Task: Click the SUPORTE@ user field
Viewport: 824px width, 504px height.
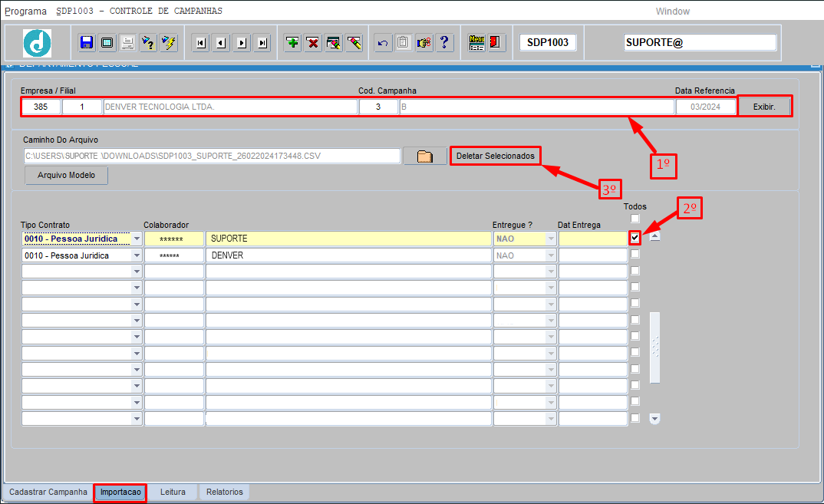Action: tap(700, 42)
